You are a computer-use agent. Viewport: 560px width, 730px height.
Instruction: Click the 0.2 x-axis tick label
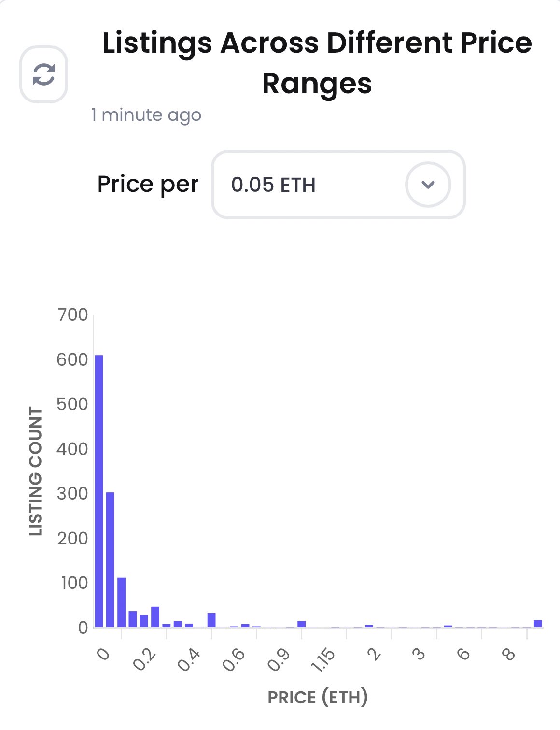(x=144, y=659)
